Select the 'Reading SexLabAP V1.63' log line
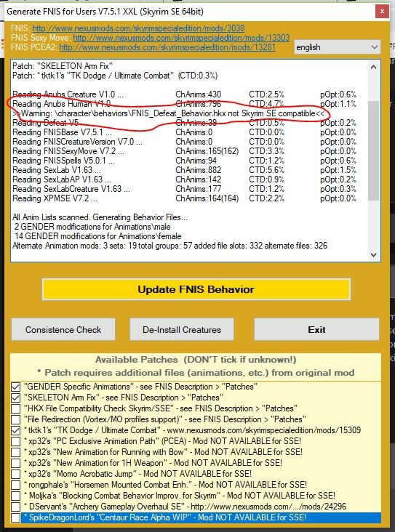Image resolution: width=395 pixels, height=532 pixels. click(x=185, y=180)
